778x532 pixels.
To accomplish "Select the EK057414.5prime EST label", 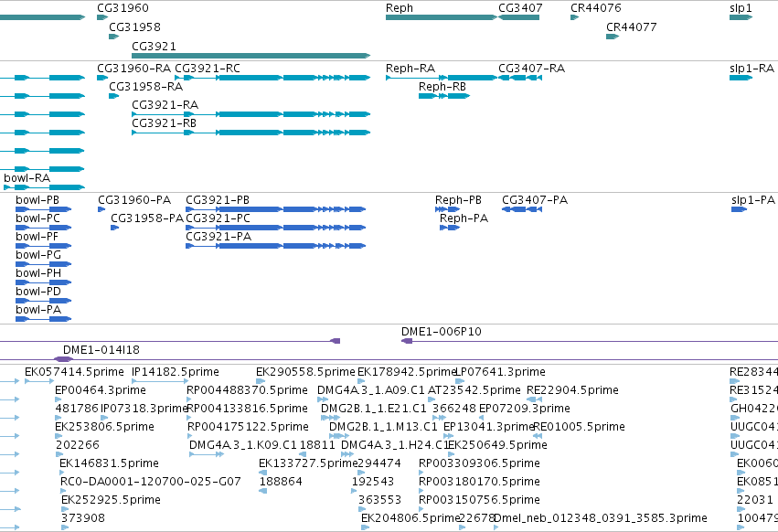I will 74,372.
